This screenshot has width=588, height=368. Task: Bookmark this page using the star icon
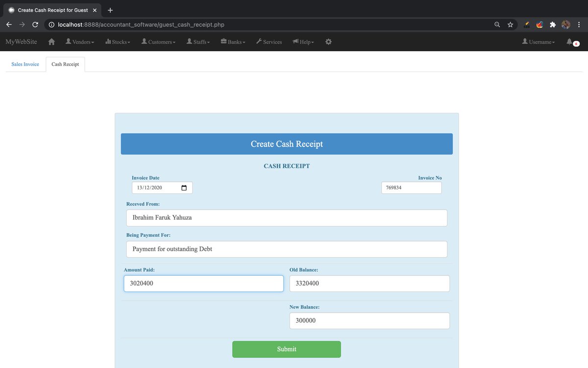(x=510, y=24)
